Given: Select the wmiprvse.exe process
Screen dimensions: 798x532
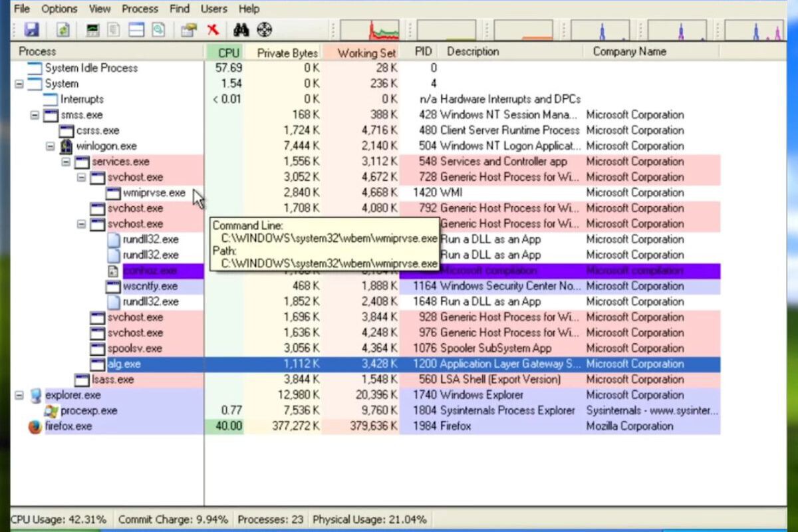Looking at the screenshot, I should tap(154, 193).
